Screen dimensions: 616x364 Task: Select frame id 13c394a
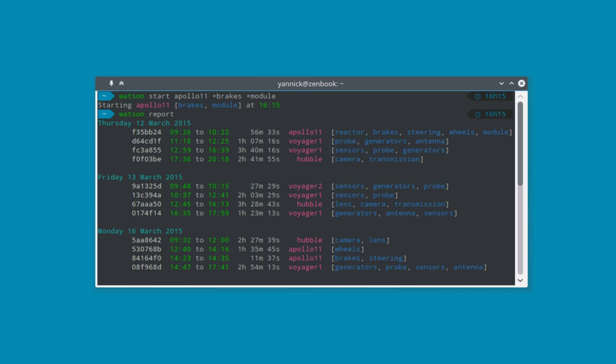click(147, 195)
